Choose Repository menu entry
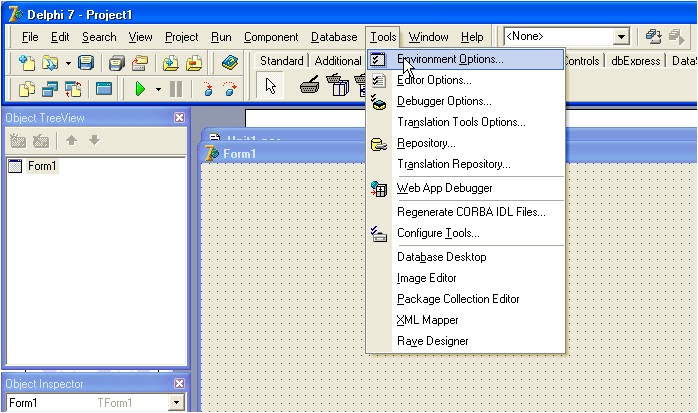Screen dimensions: 698x413 click(x=466, y=143)
